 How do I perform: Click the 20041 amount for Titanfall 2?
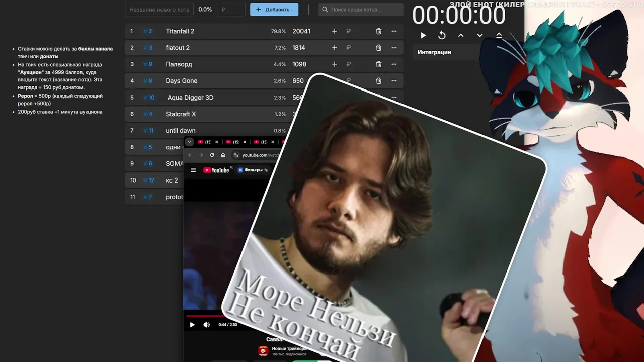(x=301, y=31)
